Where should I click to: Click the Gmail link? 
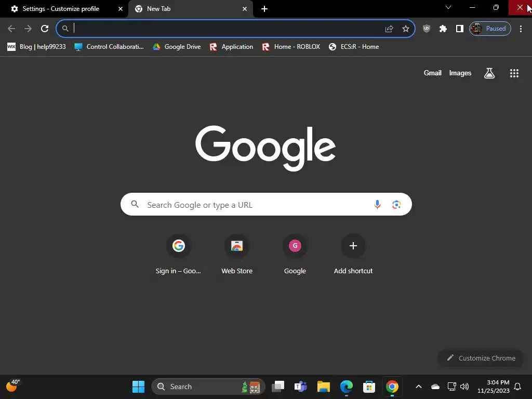point(432,73)
